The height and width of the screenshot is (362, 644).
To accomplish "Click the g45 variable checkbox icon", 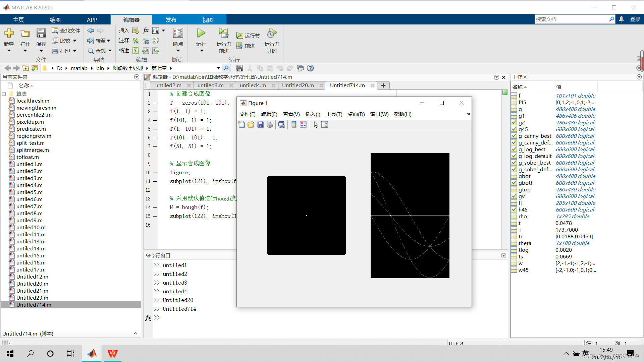I will (514, 129).
